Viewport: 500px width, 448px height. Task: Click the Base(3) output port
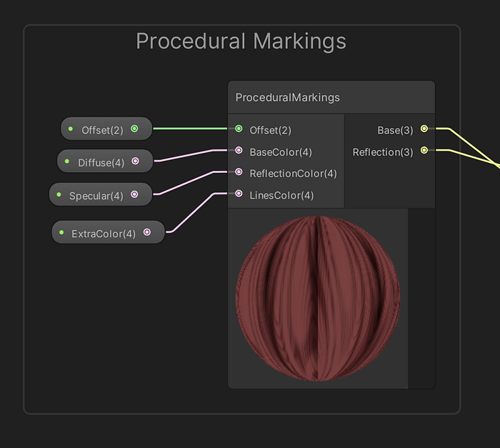click(x=424, y=129)
